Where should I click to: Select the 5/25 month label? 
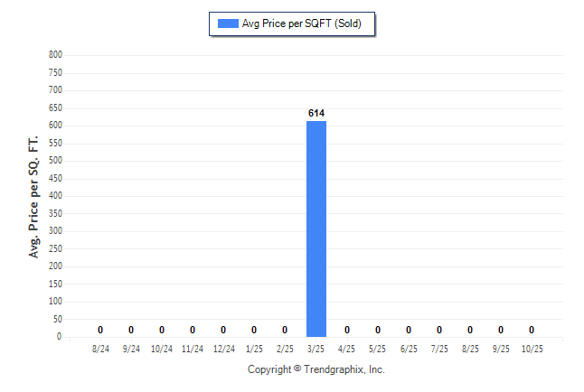click(x=378, y=349)
